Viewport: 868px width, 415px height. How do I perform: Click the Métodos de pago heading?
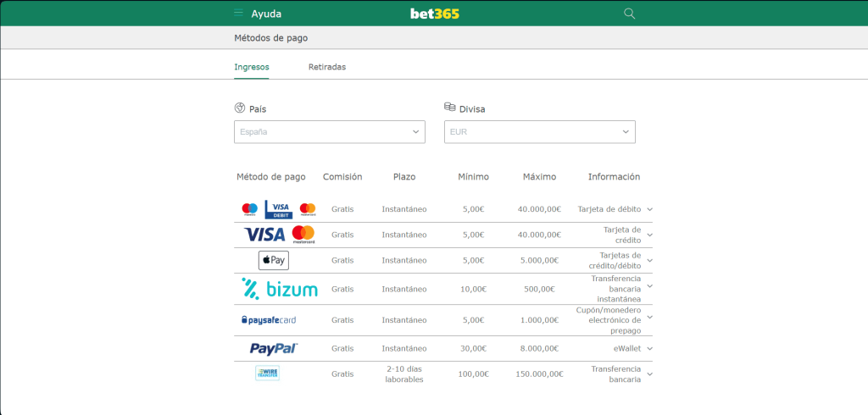tap(271, 38)
